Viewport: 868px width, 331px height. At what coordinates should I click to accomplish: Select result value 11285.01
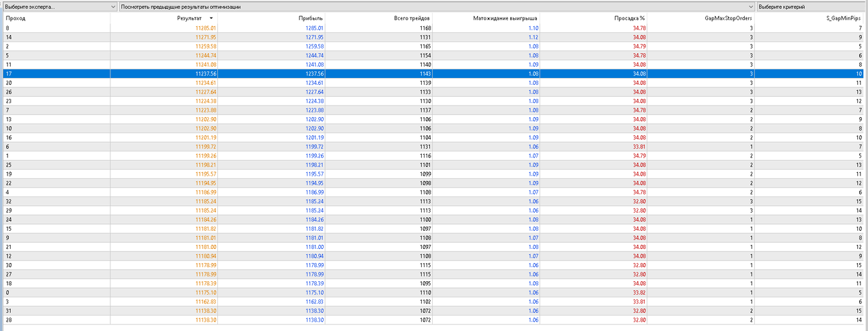[205, 28]
